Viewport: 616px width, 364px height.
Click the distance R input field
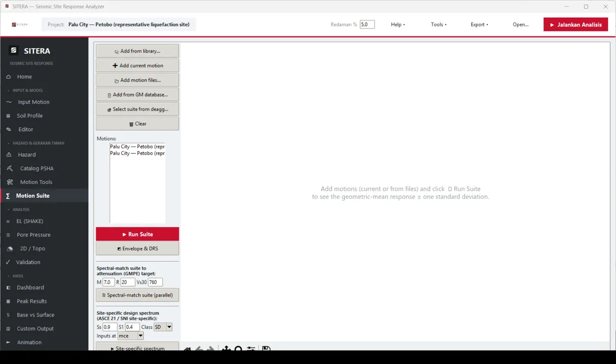(128, 282)
